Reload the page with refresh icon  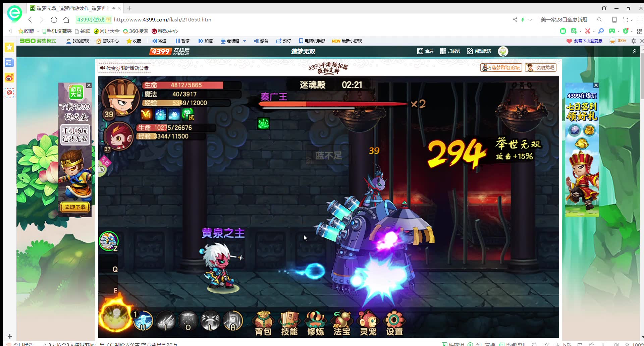pos(54,20)
